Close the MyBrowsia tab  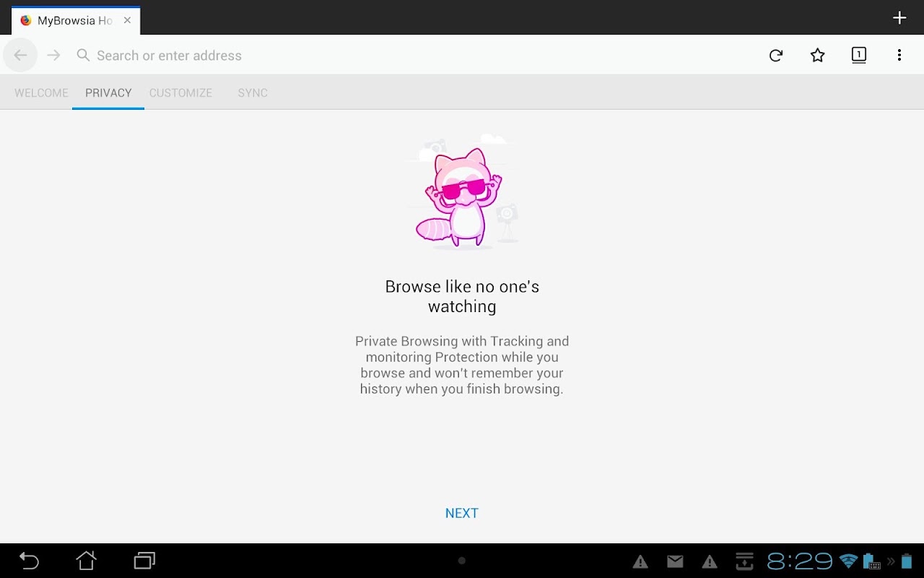(127, 20)
